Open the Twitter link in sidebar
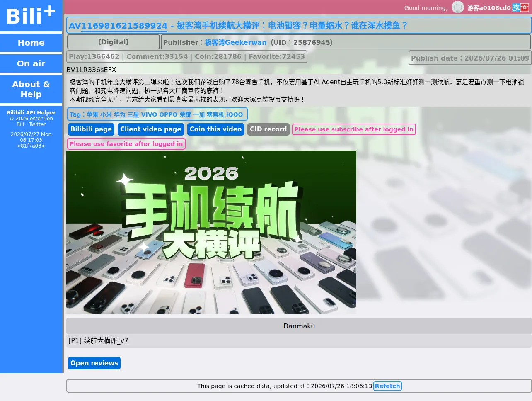The height and width of the screenshot is (401, 532). 37,124
